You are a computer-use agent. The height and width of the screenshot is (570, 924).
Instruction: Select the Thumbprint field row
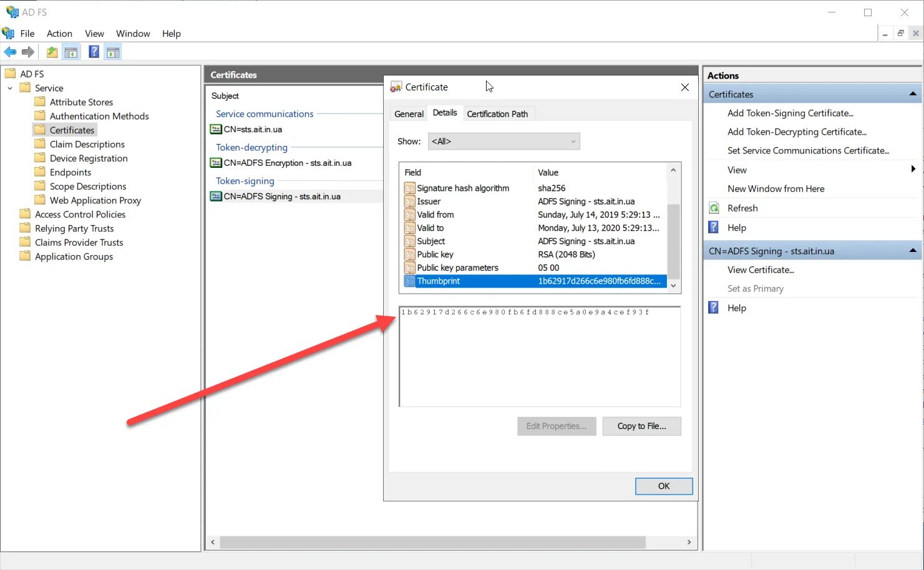click(535, 281)
